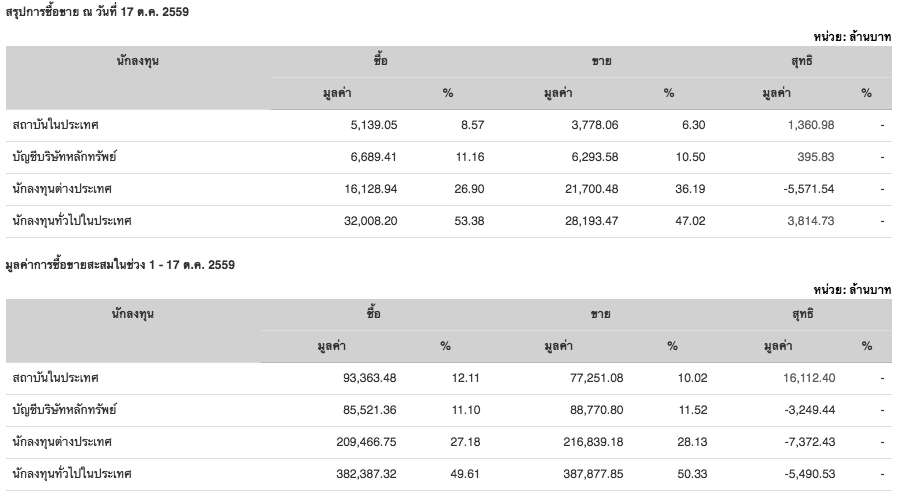This screenshot has width=897, height=504.
Task: Click the "มูลค่าการซื้อขายสะสมในช่วง 1 - 17 ต.ค. 2559" heading
Action: [x=119, y=265]
